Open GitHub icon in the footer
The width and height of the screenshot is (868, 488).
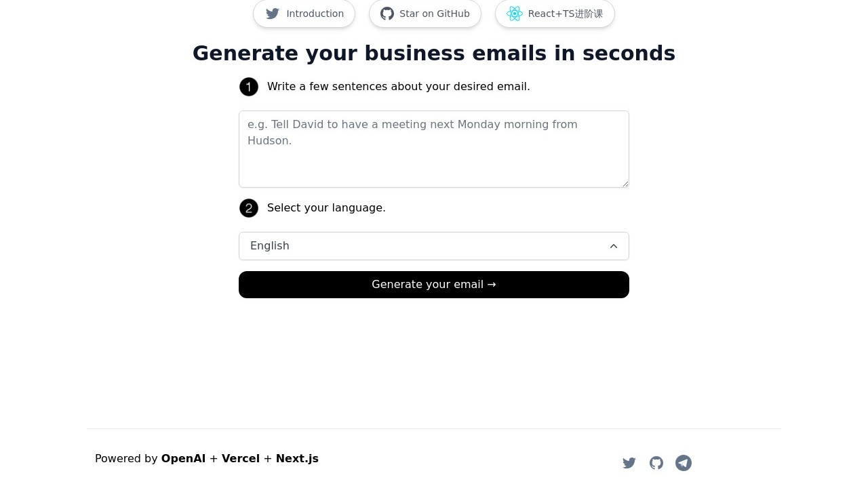click(656, 463)
